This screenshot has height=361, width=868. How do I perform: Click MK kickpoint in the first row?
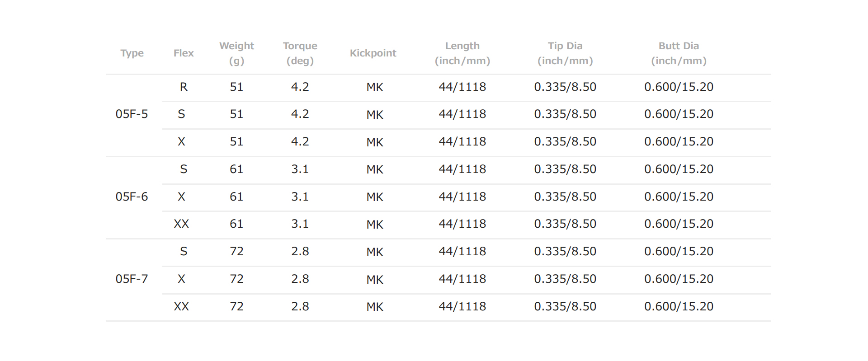pyautogui.click(x=375, y=88)
